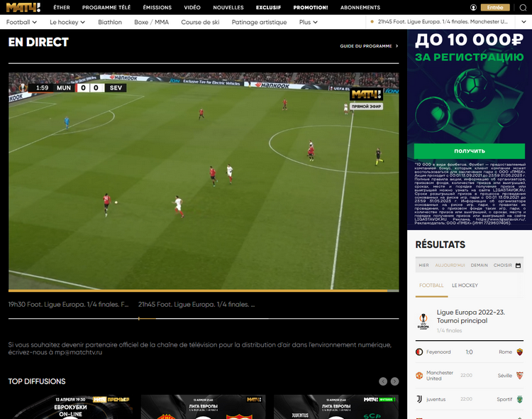The height and width of the screenshot is (419, 532).
Task: Click the Manchester United crest
Action: tap(419, 376)
